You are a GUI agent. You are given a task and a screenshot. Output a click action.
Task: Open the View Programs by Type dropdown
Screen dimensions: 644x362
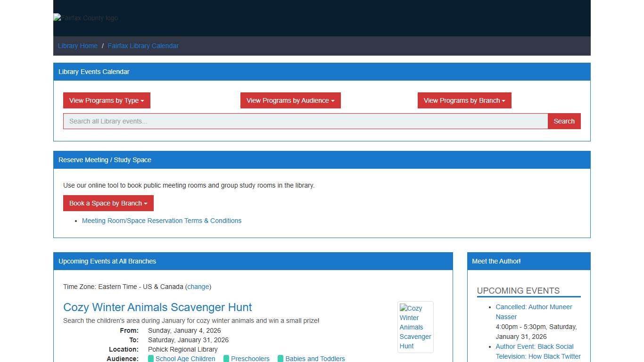[x=107, y=100]
